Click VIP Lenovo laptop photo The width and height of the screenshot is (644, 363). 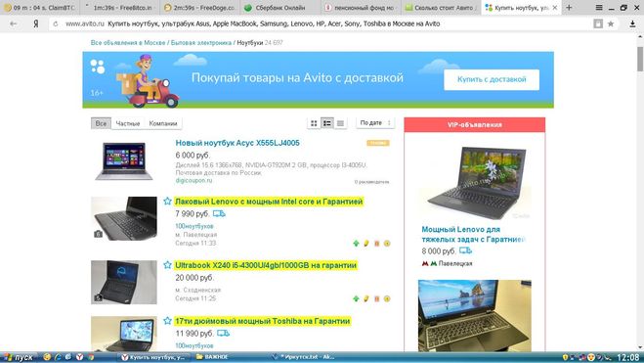click(x=475, y=183)
